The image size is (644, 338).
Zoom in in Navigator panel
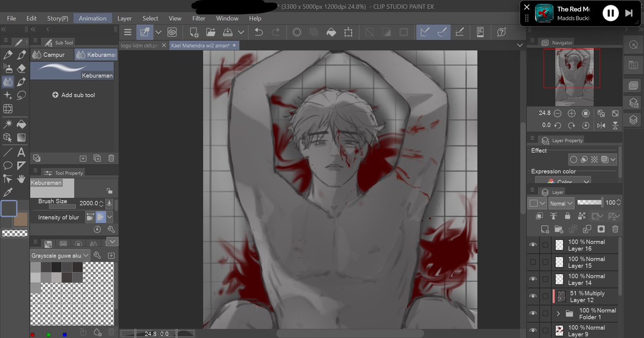pyautogui.click(x=571, y=113)
